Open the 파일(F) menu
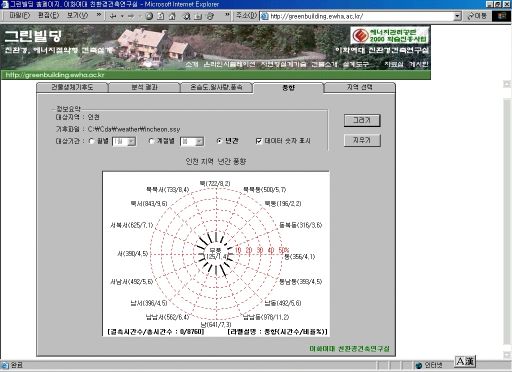Screen dimensions: 512x372 click(x=19, y=15)
